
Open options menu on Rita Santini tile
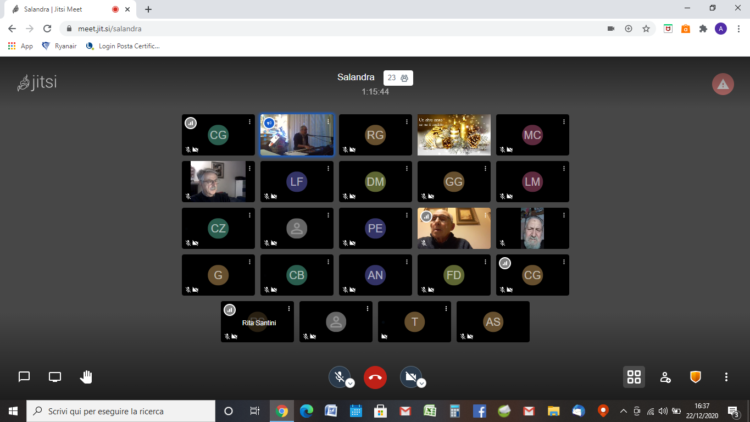[289, 309]
